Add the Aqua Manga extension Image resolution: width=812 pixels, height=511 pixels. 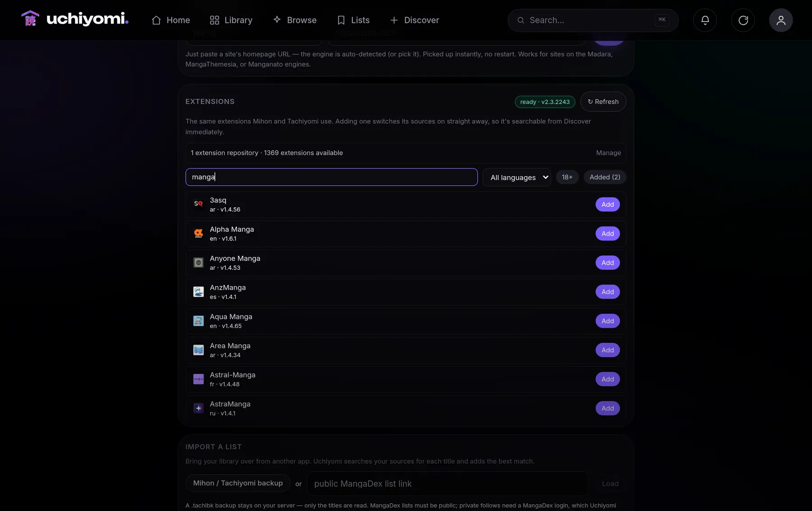pyautogui.click(x=608, y=321)
